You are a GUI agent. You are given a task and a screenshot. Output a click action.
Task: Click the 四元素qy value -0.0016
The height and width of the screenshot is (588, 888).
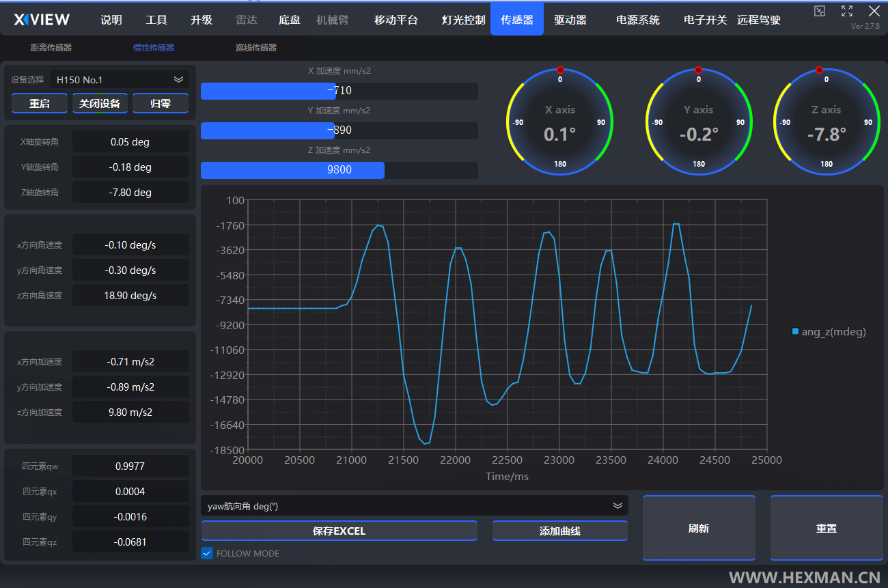[130, 517]
